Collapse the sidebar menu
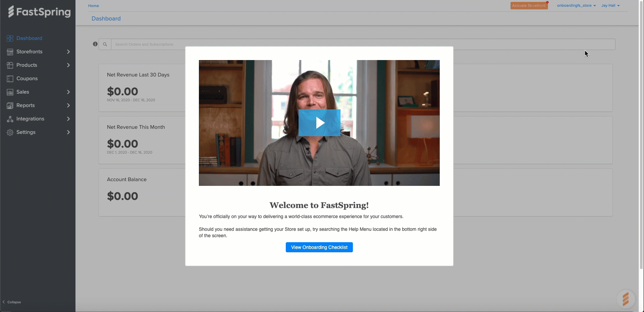Image resolution: width=644 pixels, height=312 pixels. 12,302
